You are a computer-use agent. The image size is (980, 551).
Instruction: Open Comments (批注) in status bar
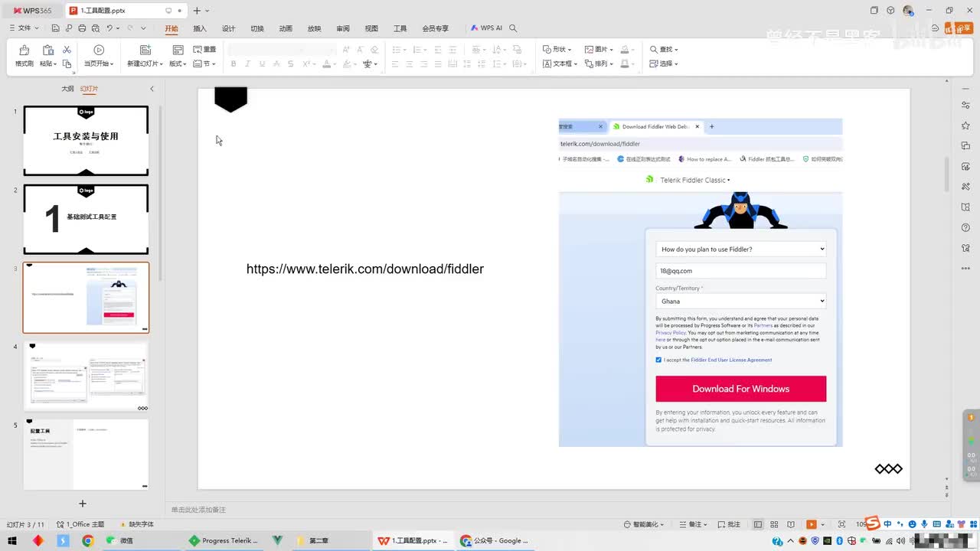729,524
